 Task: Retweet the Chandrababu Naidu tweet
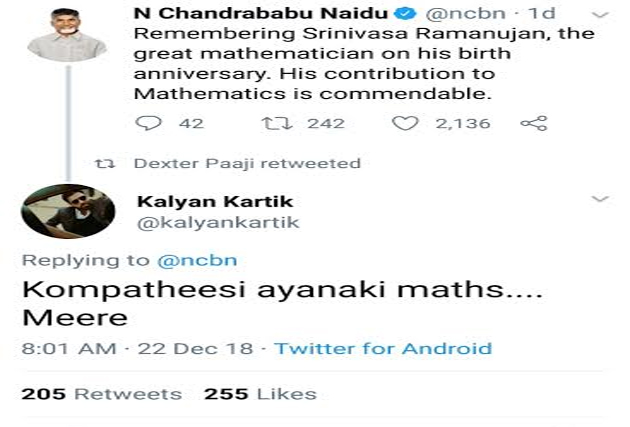point(274,123)
